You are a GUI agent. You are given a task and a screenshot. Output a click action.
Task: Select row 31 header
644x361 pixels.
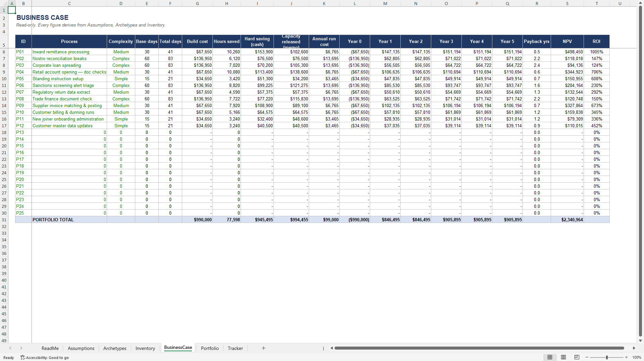[4, 220]
